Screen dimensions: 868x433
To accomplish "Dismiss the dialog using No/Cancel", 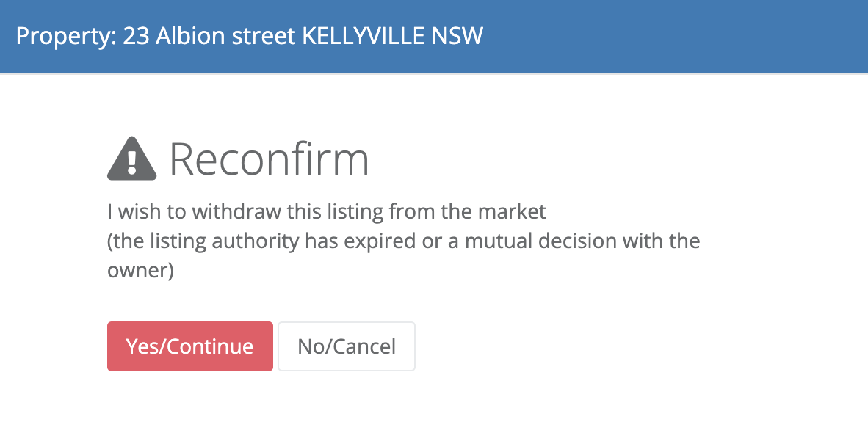I will pyautogui.click(x=347, y=346).
